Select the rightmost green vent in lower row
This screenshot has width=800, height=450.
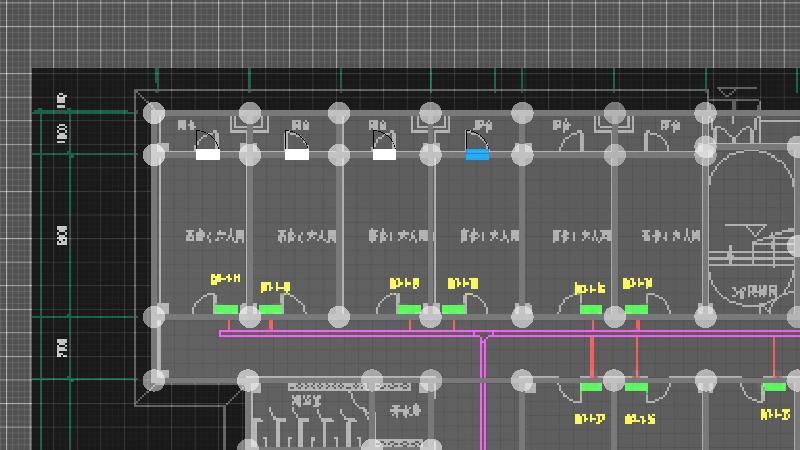(x=774, y=387)
